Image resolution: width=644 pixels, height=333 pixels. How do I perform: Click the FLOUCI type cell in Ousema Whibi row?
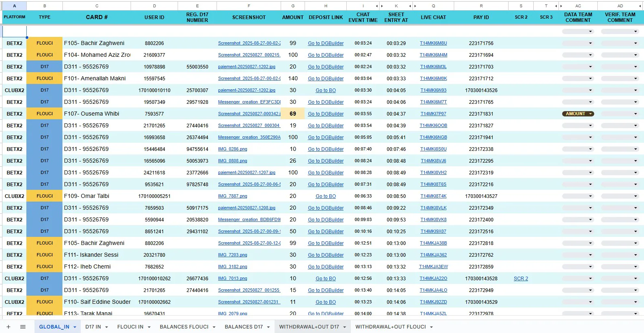coord(45,114)
